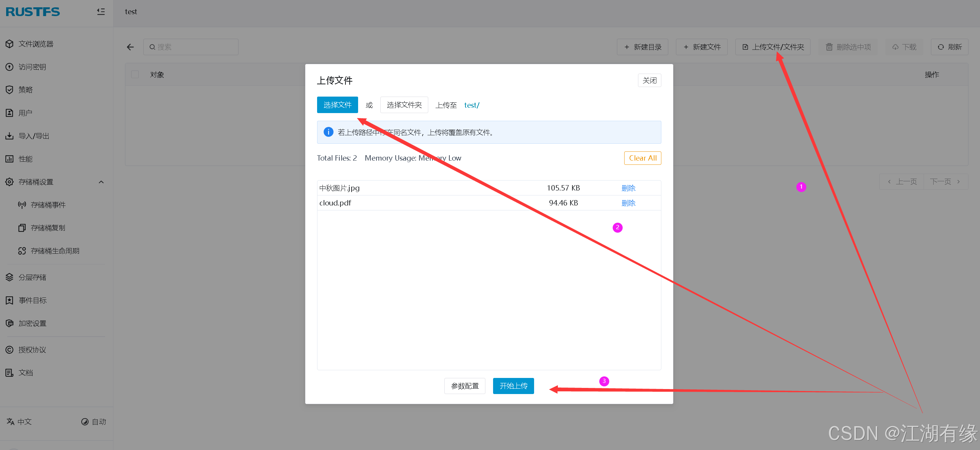980x450 pixels.
Task: Open the Policies (策略) shield icon
Action: (10, 90)
